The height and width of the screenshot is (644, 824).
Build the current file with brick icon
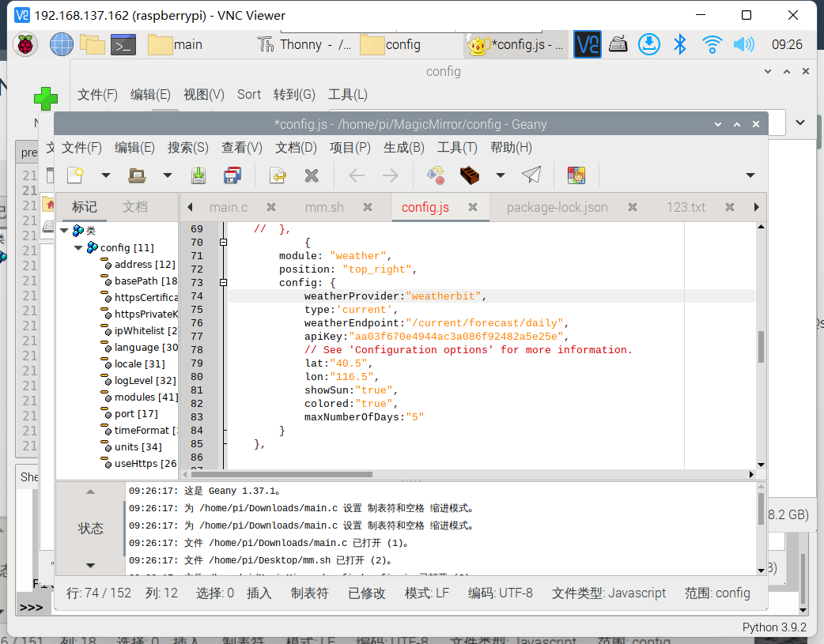click(469, 175)
